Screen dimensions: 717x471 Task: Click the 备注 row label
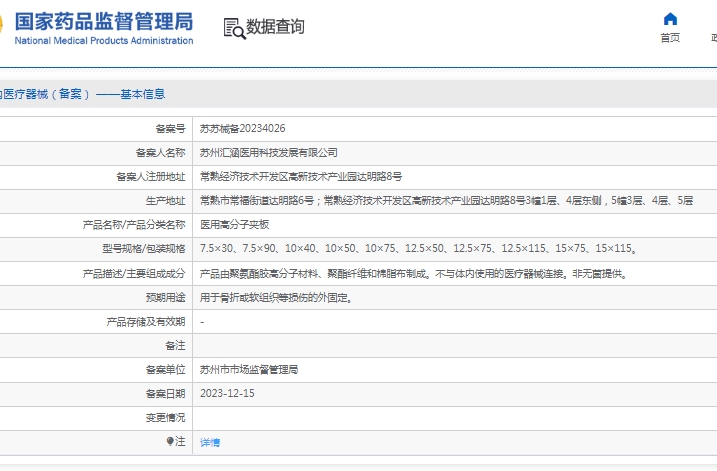coord(175,346)
